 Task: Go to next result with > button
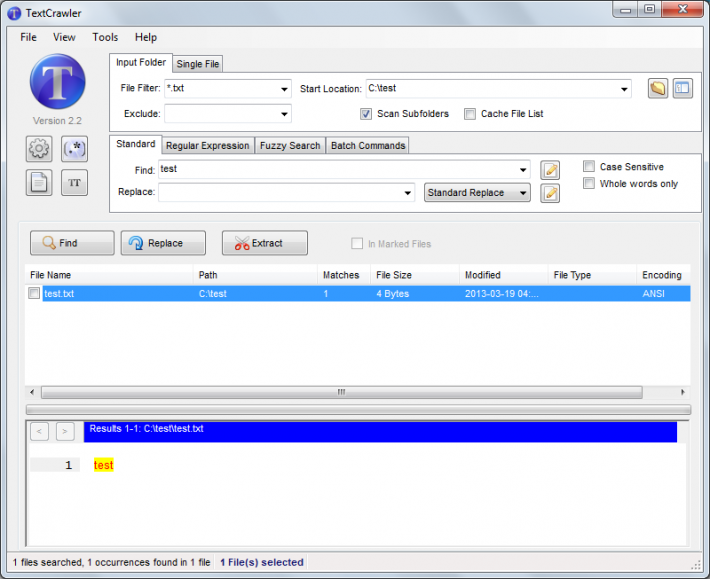click(65, 431)
